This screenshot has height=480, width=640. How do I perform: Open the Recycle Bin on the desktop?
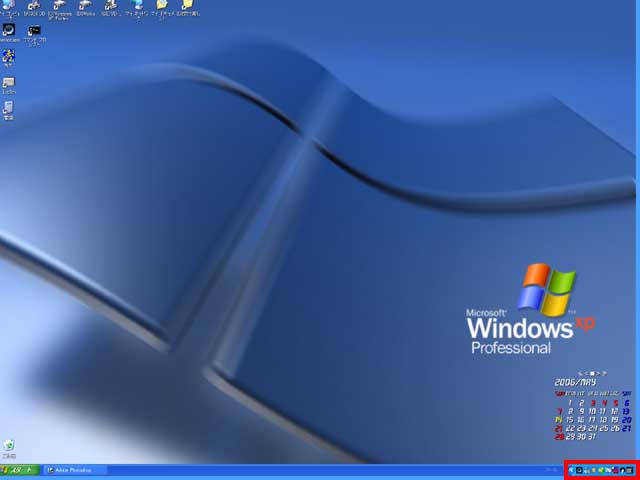pyautogui.click(x=9, y=444)
